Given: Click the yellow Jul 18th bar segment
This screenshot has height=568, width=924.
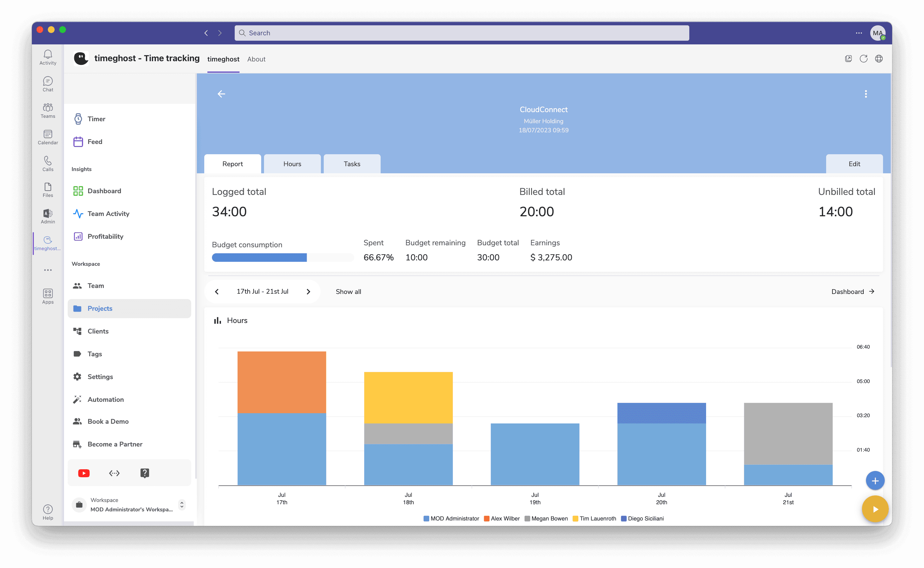Looking at the screenshot, I should pyautogui.click(x=408, y=398).
